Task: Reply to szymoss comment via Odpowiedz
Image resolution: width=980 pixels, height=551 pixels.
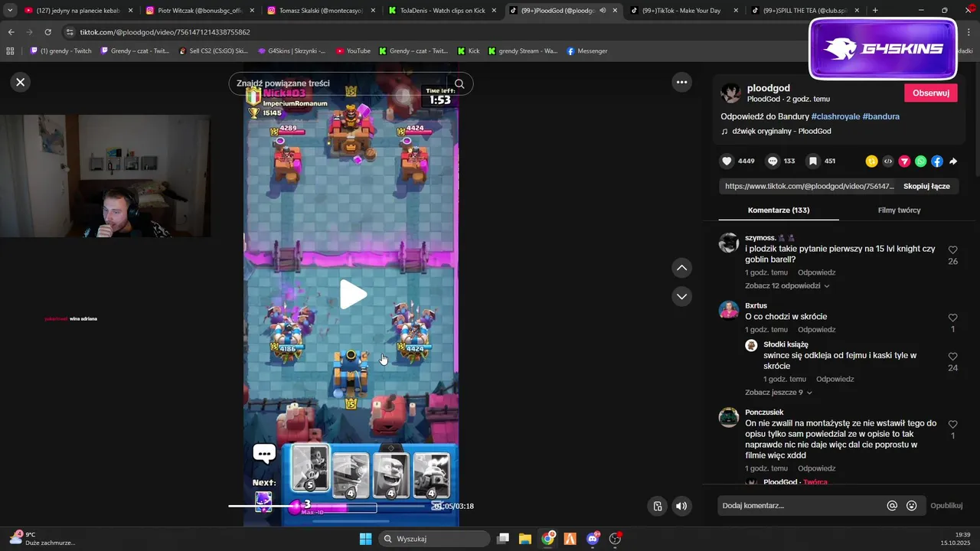Action: tap(816, 272)
